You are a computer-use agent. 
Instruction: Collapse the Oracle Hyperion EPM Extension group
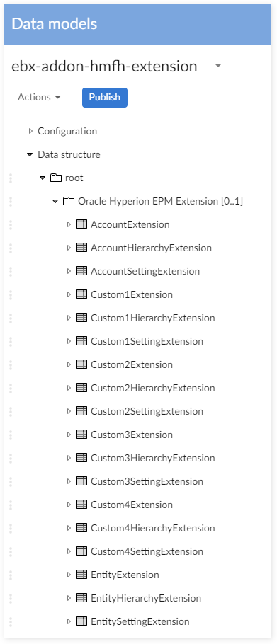point(55,202)
